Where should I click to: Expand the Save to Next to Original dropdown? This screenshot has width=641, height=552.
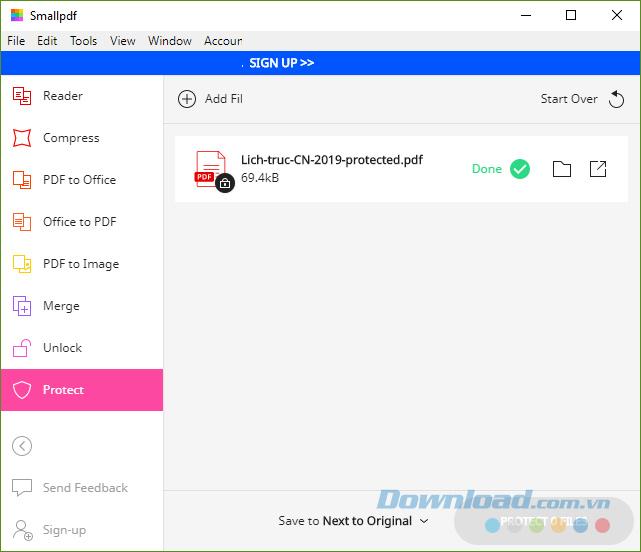(x=353, y=521)
